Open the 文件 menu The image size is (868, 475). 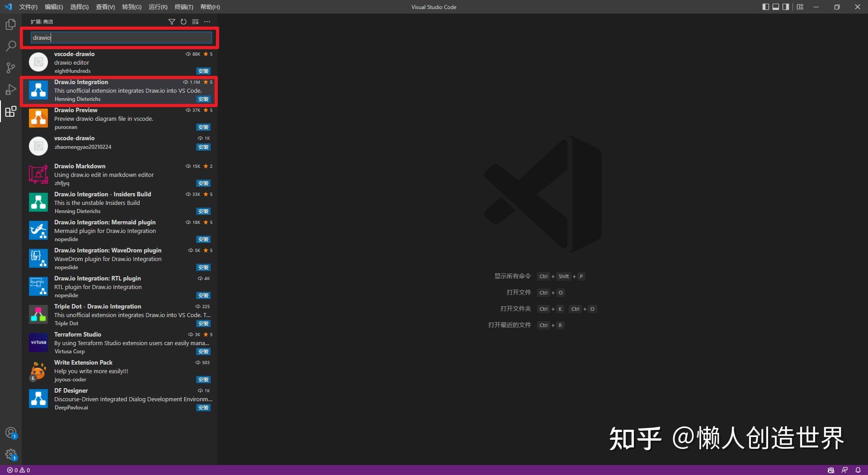(x=28, y=7)
